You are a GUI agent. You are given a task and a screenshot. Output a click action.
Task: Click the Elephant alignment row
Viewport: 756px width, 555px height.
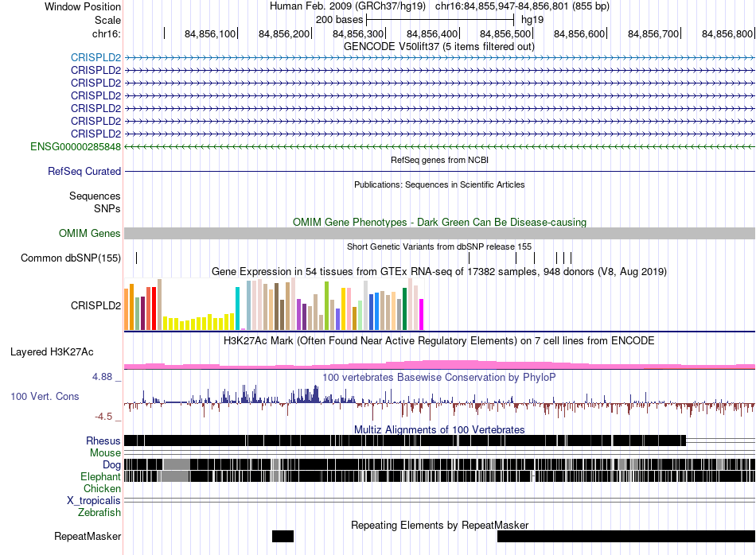tap(439, 476)
